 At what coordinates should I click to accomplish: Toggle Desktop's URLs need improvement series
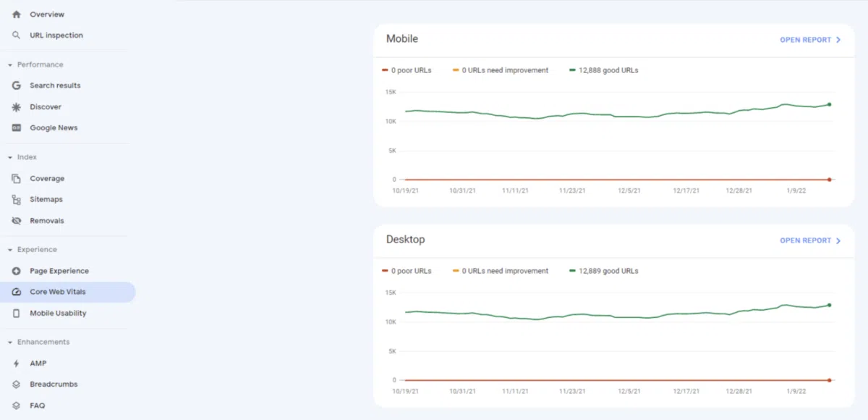(x=499, y=271)
